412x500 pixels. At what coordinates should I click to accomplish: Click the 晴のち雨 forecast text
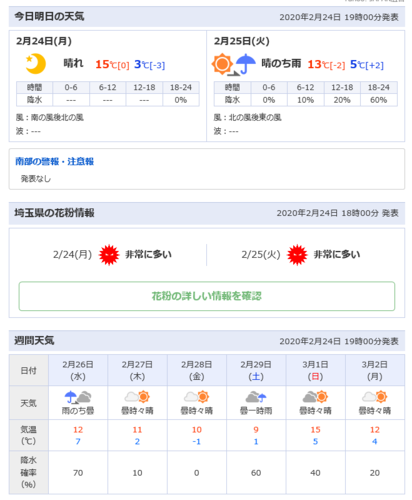[281, 63]
